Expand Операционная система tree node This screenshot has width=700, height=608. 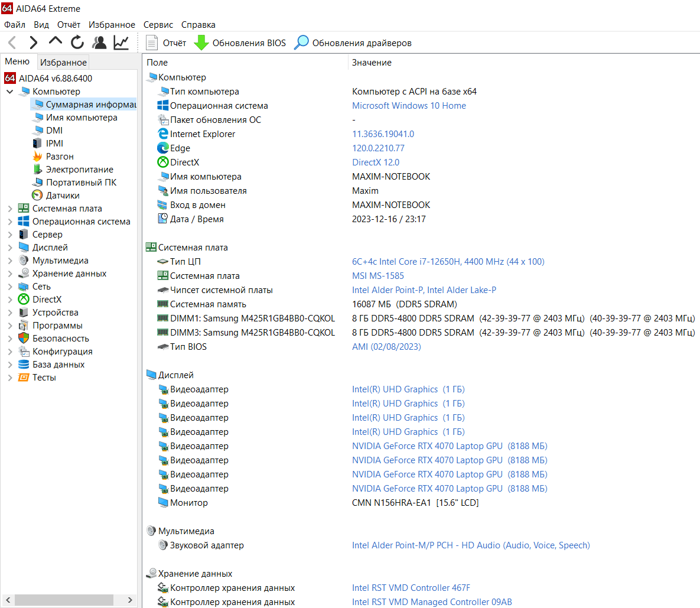pyautogui.click(x=10, y=222)
